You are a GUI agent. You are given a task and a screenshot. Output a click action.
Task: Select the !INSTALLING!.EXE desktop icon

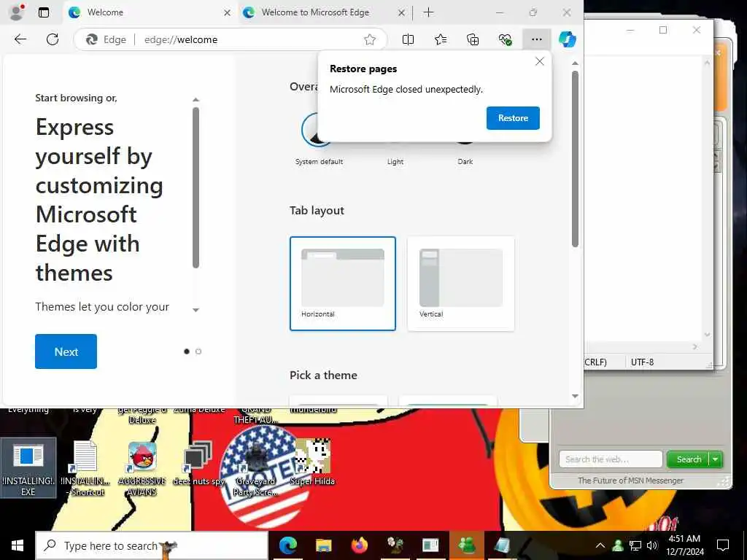coord(28,468)
